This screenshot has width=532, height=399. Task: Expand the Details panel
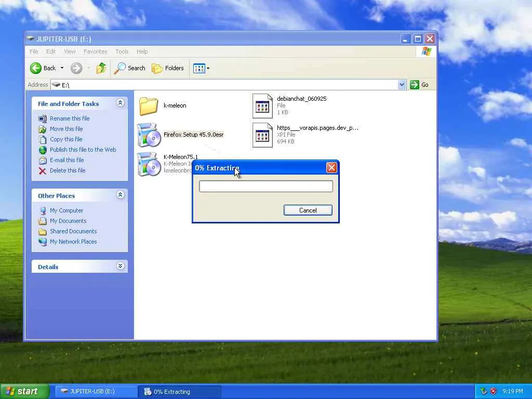120,266
